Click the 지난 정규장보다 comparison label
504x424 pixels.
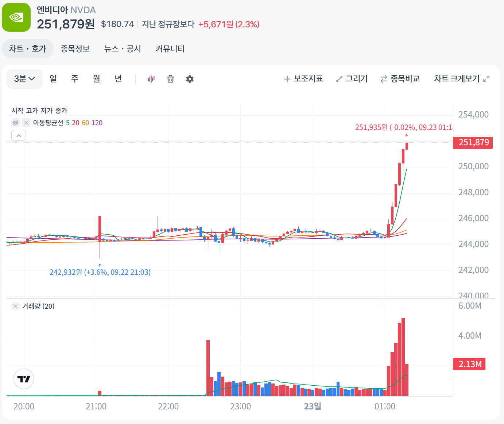click(x=168, y=24)
